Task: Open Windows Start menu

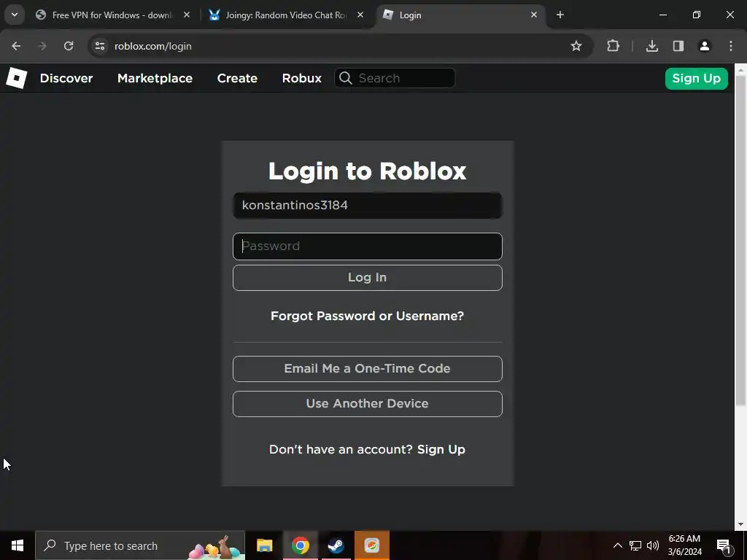Action: click(x=18, y=545)
